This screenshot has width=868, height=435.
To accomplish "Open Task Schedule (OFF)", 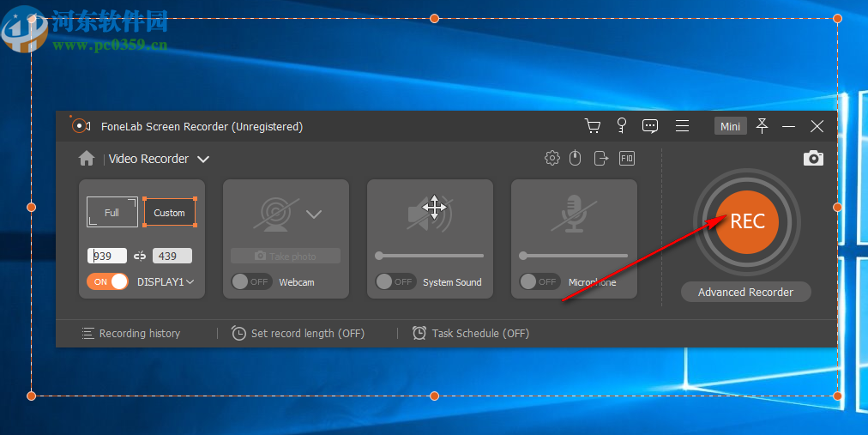I will click(x=471, y=333).
